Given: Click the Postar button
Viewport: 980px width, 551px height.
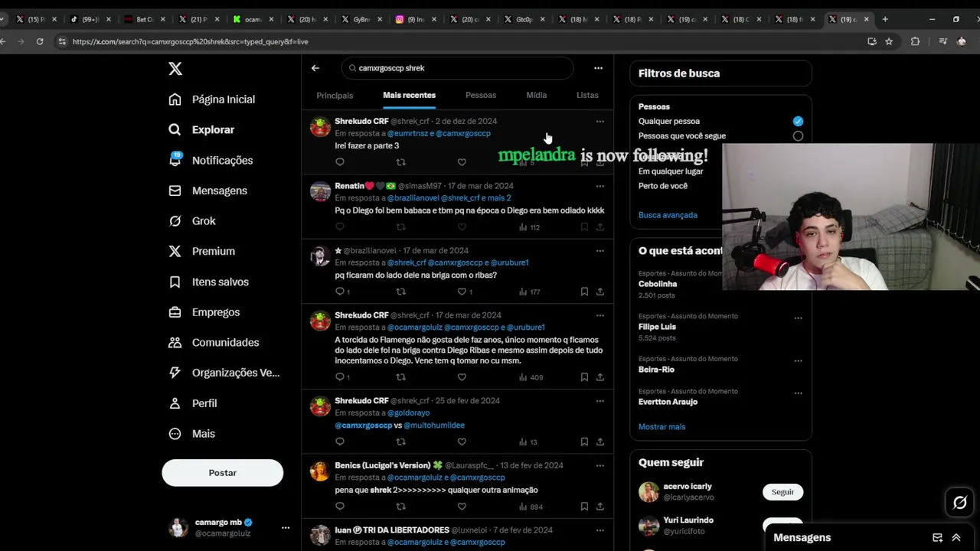Looking at the screenshot, I should 223,473.
